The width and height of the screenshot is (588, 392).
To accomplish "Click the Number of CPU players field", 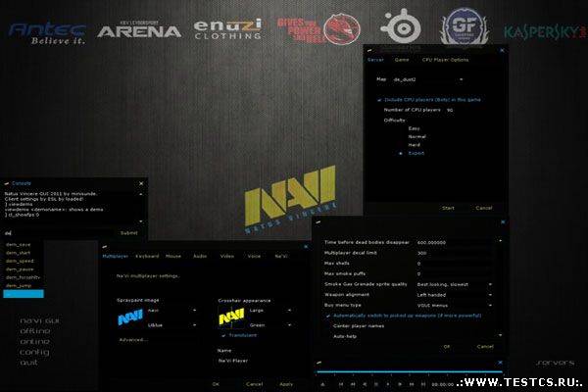I will click(451, 110).
